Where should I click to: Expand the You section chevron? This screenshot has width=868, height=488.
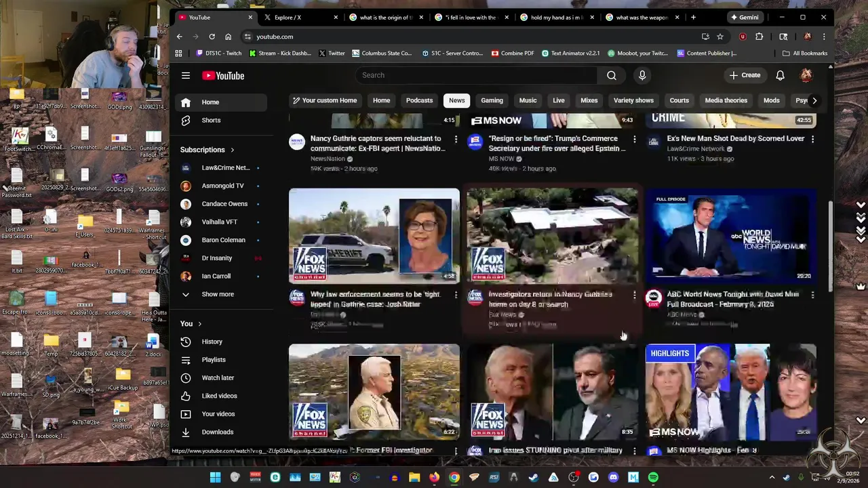(199, 324)
